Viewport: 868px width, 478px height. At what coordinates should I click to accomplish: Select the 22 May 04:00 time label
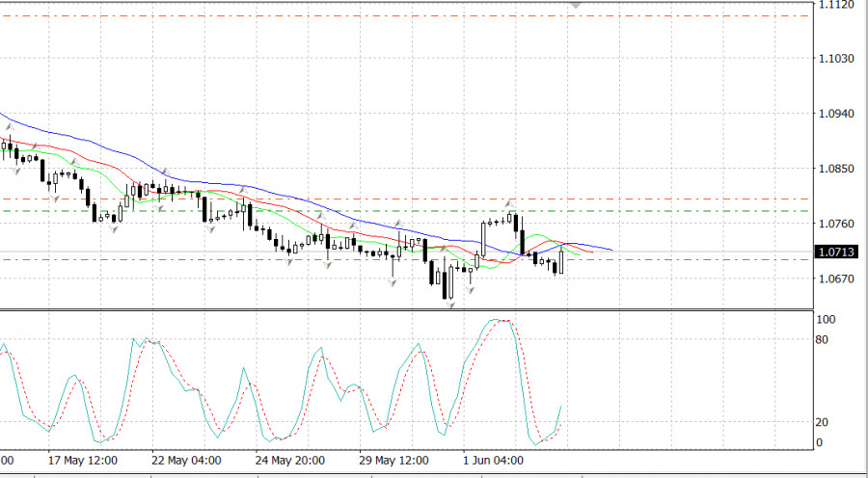186,460
